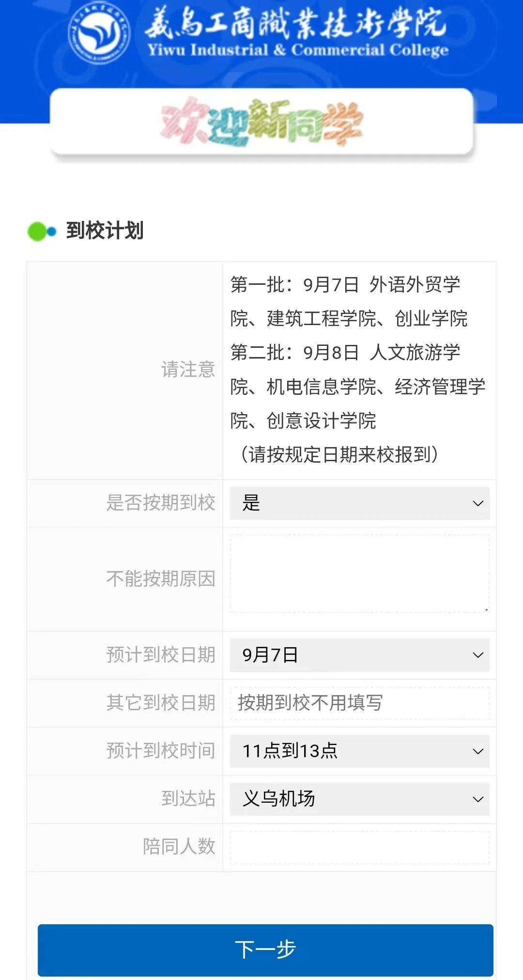Viewport: 523px width, 980px height.
Task: Click the 到校计划 section heading
Action: tap(105, 231)
